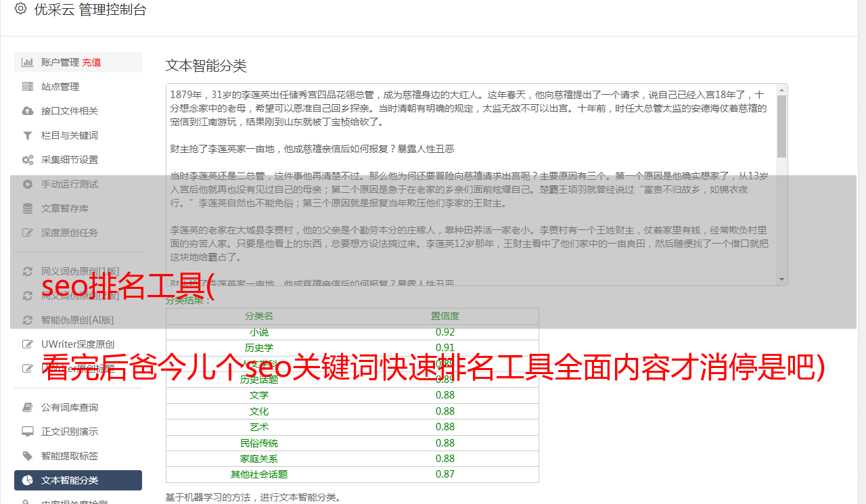Click the text area scrollbar up arrow
Screen dimensions: 866x504
tap(781, 89)
